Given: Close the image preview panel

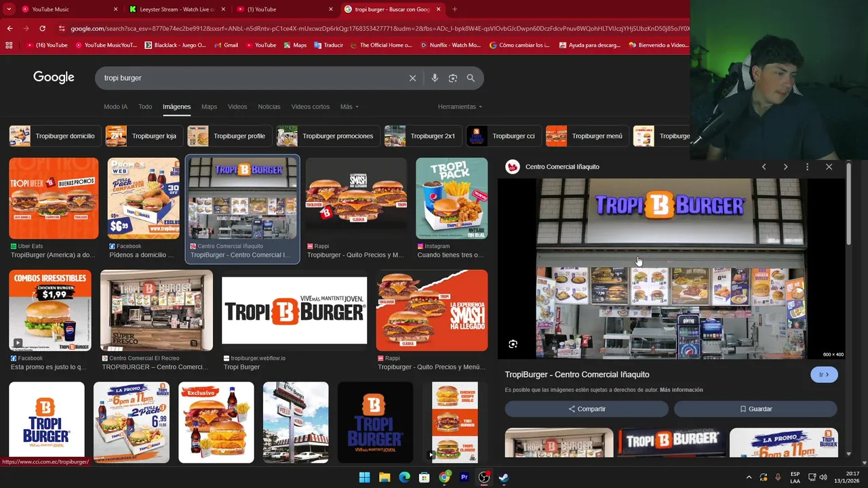Looking at the screenshot, I should pos(829,167).
